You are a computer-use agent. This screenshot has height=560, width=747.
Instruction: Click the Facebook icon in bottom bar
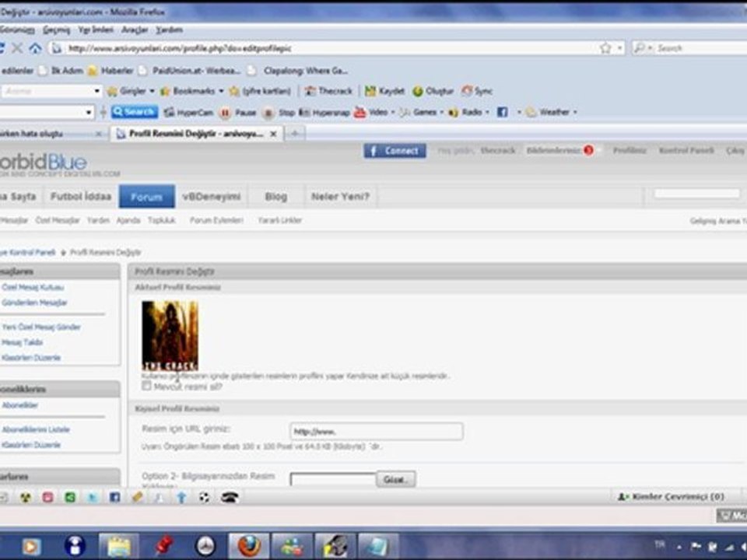pyautogui.click(x=115, y=498)
